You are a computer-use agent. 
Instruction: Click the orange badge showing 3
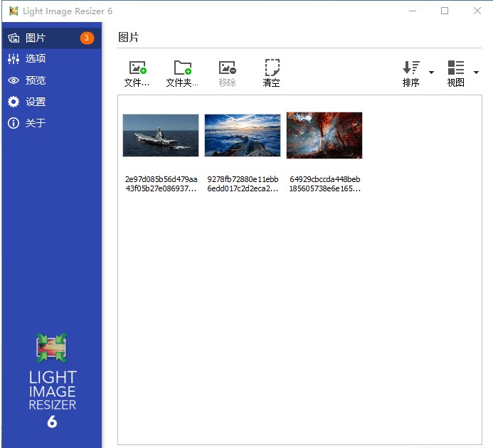coord(87,38)
